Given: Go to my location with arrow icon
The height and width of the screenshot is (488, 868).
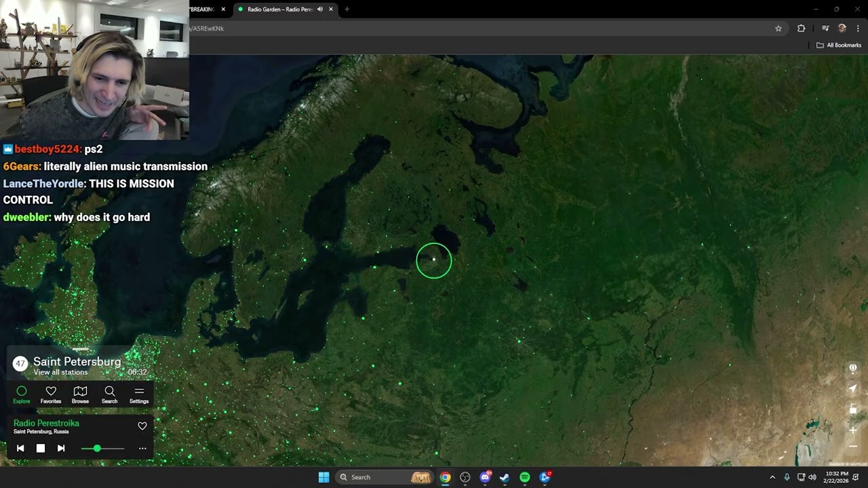Looking at the screenshot, I should point(853,388).
